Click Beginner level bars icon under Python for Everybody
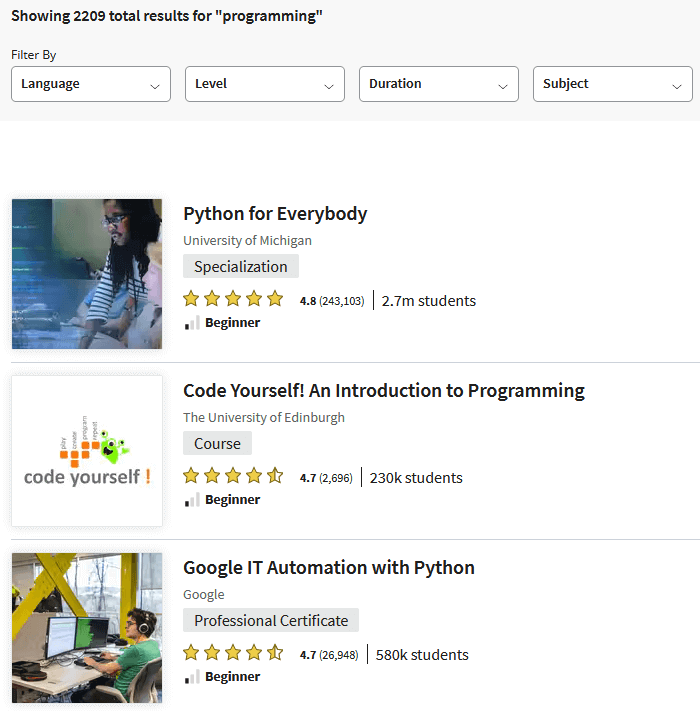 point(192,323)
